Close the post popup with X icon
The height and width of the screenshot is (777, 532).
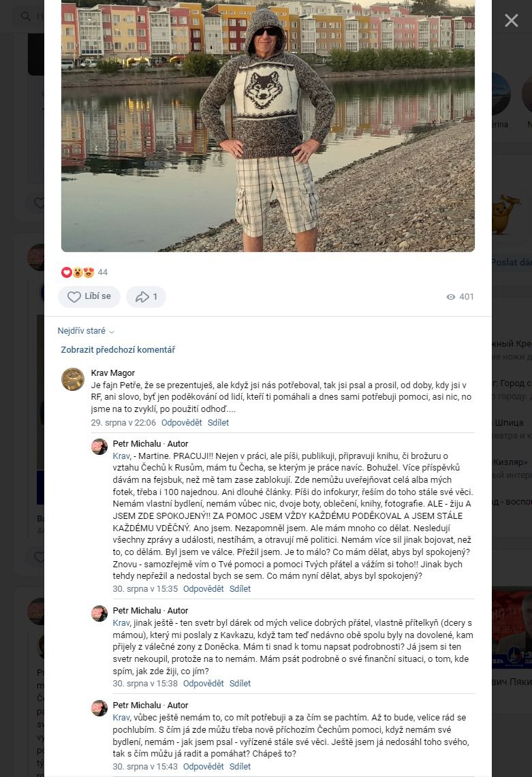tap(511, 20)
